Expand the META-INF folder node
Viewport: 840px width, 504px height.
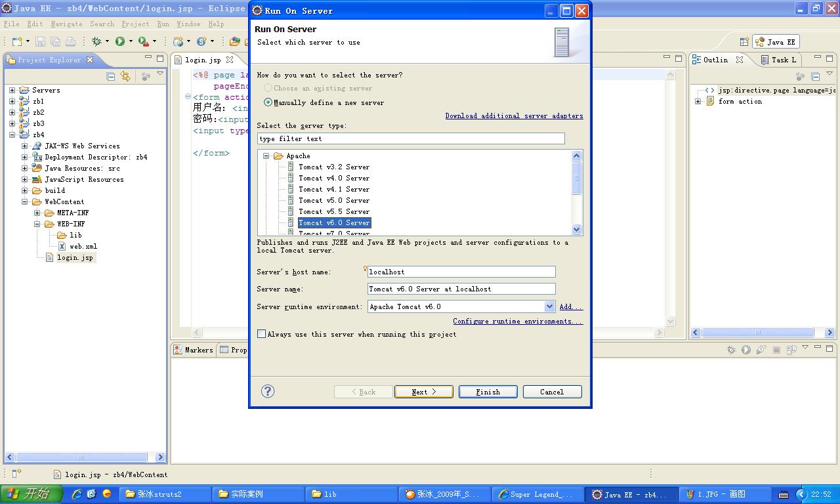[x=37, y=213]
